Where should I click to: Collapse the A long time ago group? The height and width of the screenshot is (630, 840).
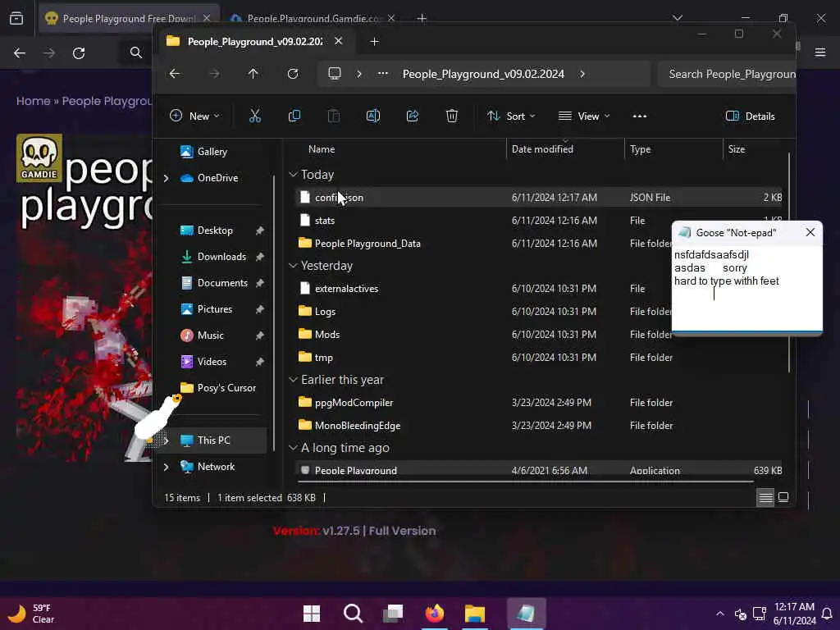coord(293,448)
